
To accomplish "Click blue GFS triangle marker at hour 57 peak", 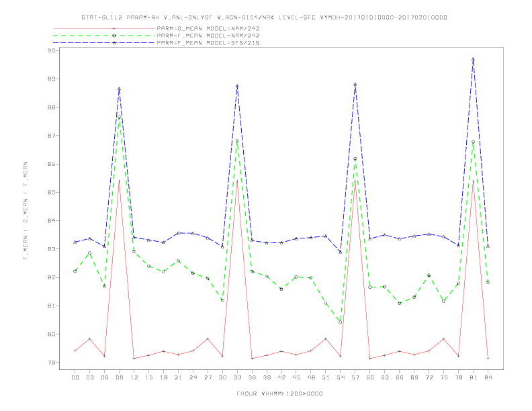I will [x=355, y=85].
